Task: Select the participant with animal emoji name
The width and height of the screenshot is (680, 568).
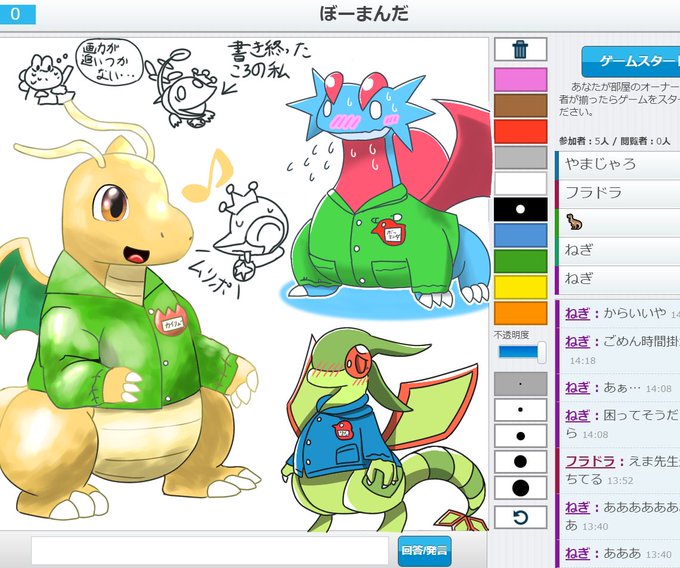Action: [x=618, y=222]
